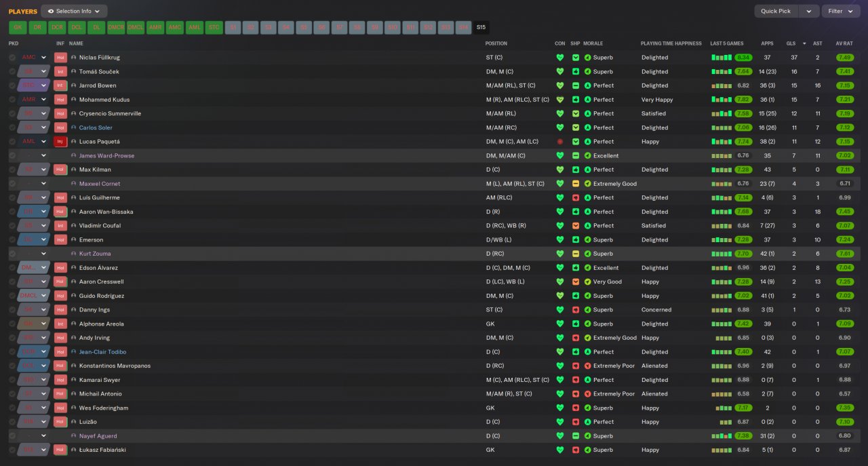Click Kurt Zouma's 7.61 average rating badge

844,254
